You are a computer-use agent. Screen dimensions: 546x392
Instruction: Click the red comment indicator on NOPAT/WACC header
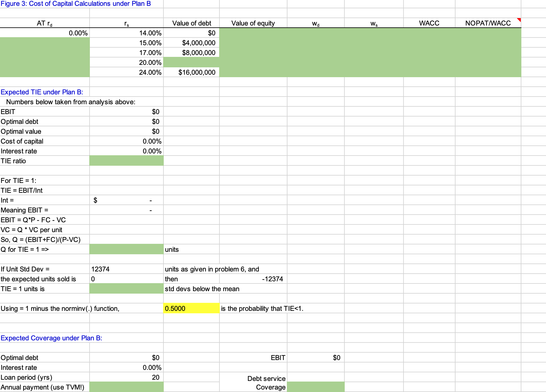point(519,19)
